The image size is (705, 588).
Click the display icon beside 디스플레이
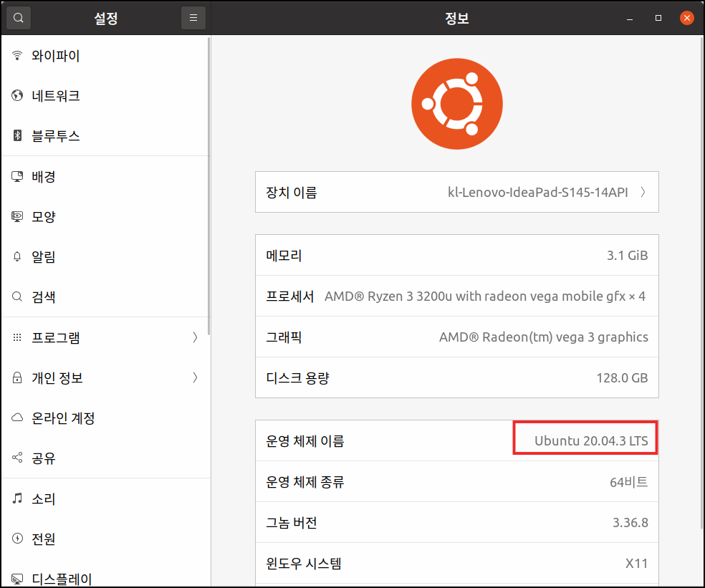pos(17,579)
